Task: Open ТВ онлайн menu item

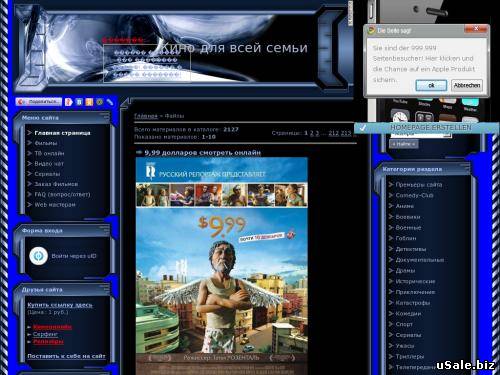Action: [49, 153]
